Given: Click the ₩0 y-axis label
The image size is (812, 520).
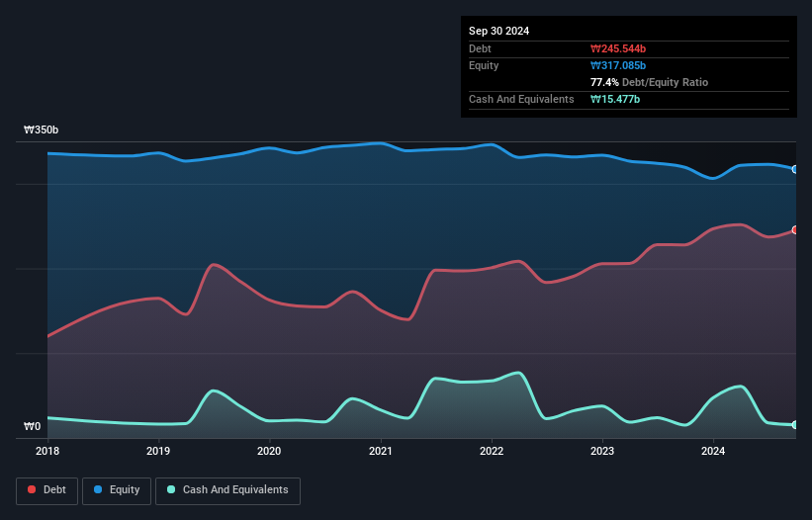Looking at the screenshot, I should click(x=32, y=426).
